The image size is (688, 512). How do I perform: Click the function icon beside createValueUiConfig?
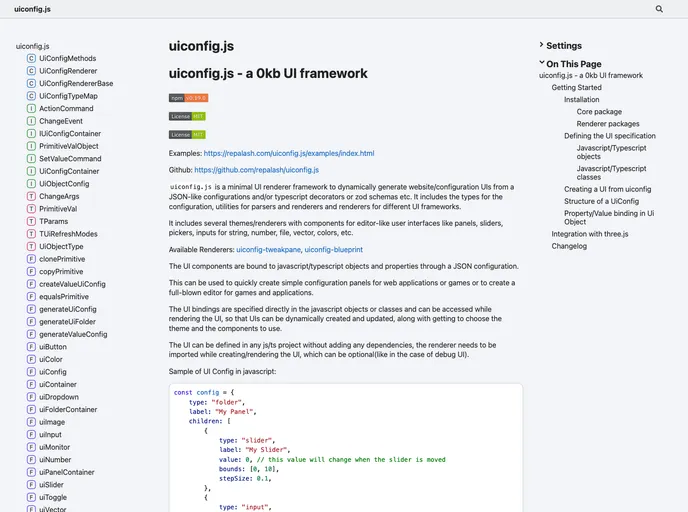31,284
